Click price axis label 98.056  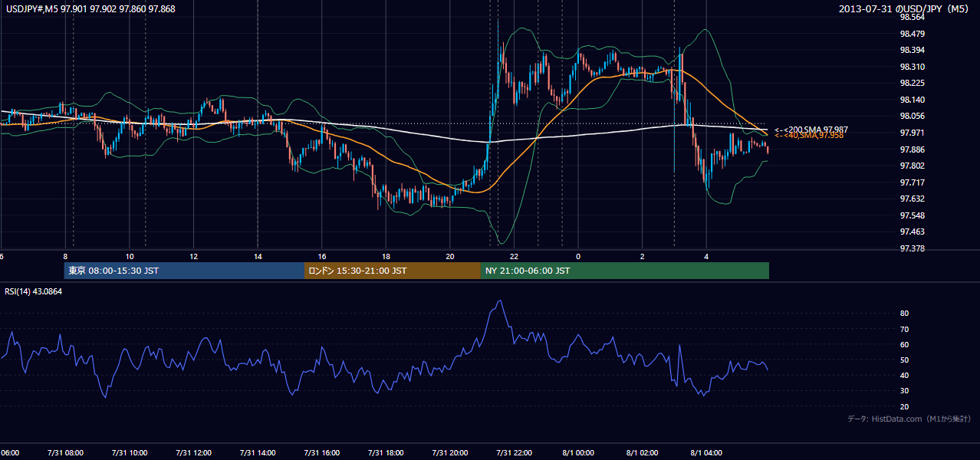pos(912,117)
